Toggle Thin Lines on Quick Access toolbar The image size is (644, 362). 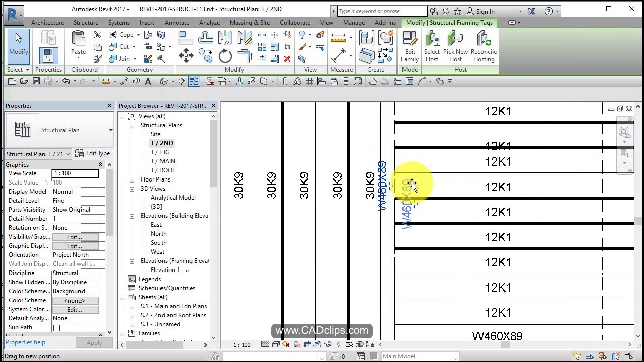click(x=194, y=81)
